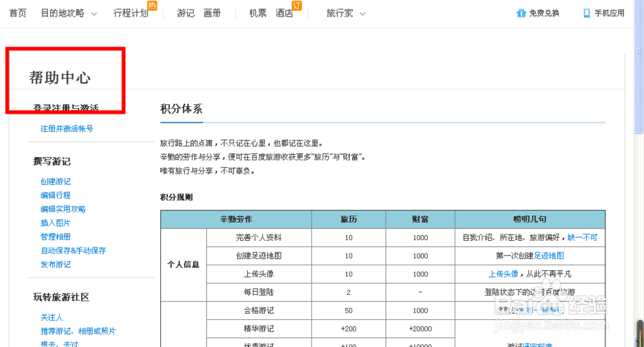Image resolution: width=644 pixels, height=347 pixels.
Task: Follow the 上传头像 link in remarks column
Action: (x=503, y=274)
